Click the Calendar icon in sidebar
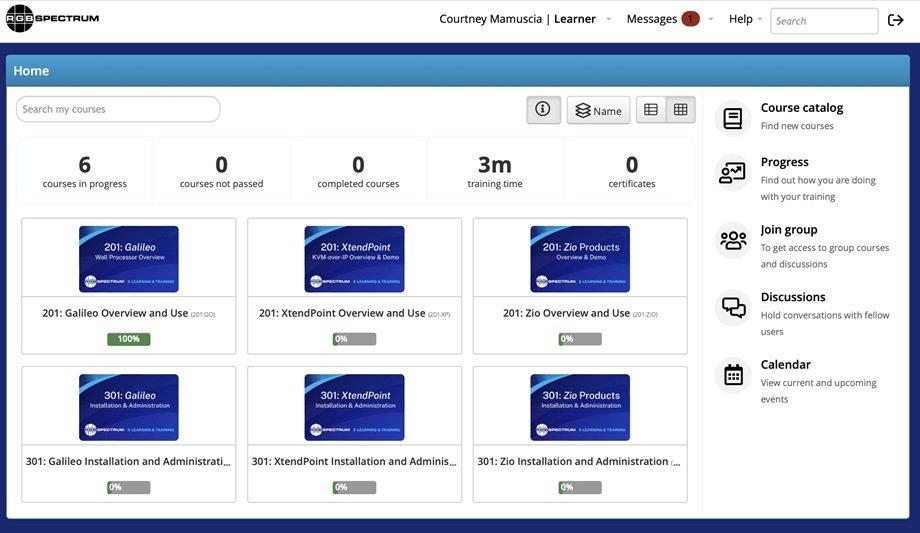The height and width of the screenshot is (533, 920). point(733,375)
